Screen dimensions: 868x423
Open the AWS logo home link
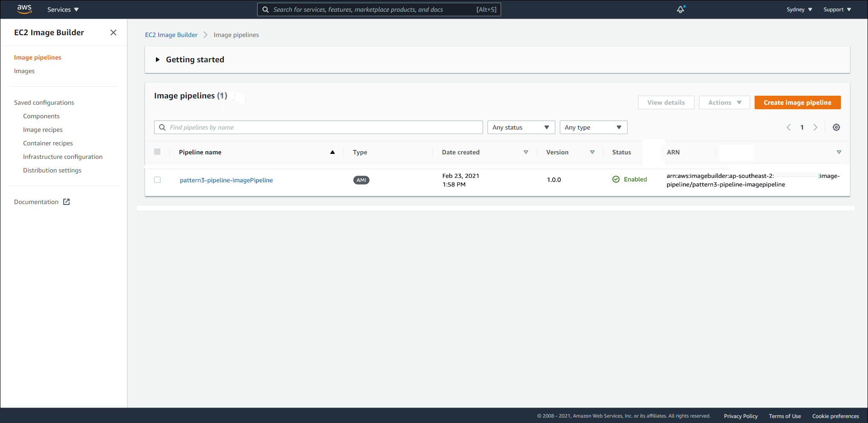coord(24,9)
